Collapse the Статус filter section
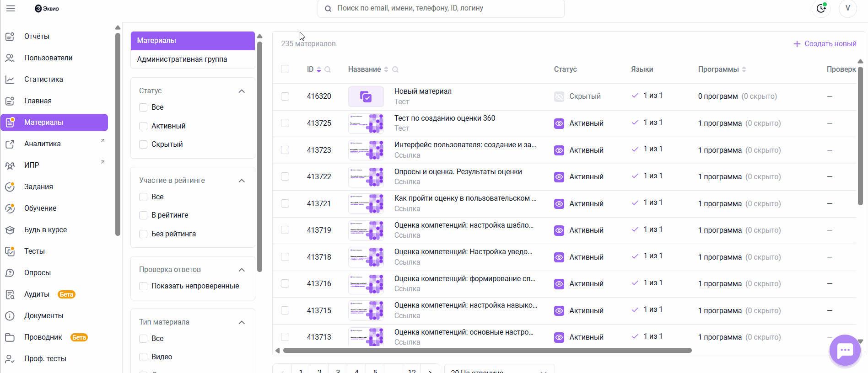 pos(242,91)
